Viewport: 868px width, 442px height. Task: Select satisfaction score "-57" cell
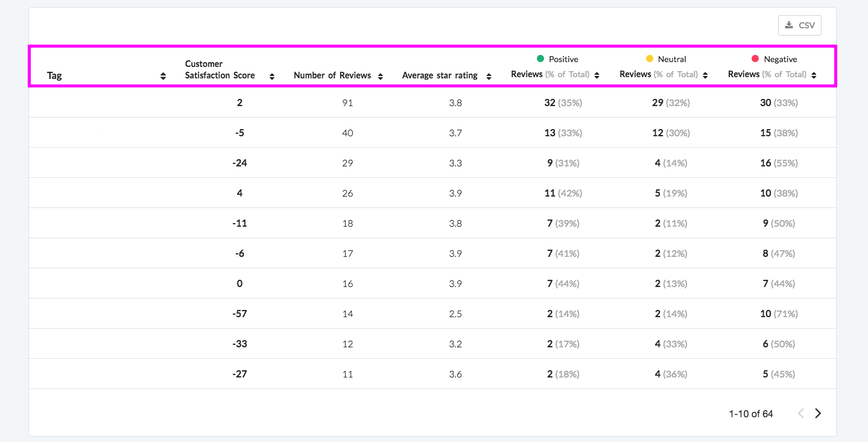239,314
